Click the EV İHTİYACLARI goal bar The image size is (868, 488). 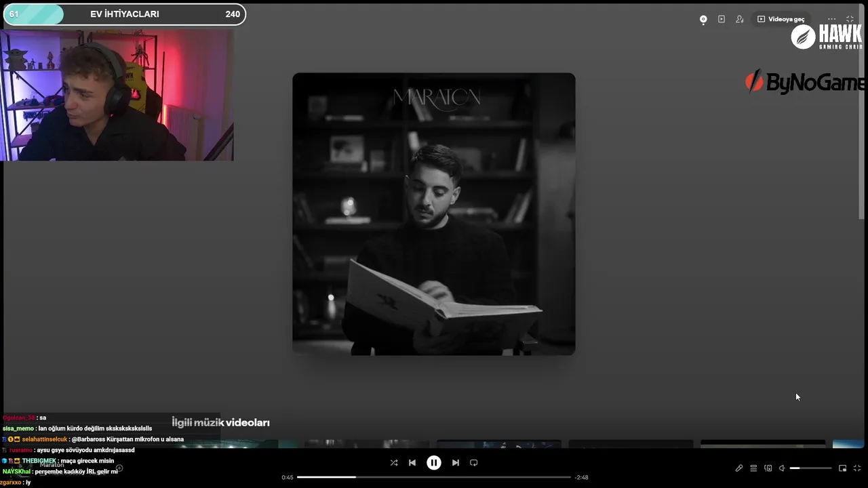click(x=125, y=14)
